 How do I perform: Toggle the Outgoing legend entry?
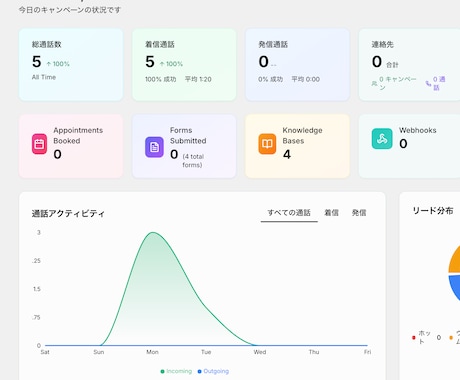[213, 371]
